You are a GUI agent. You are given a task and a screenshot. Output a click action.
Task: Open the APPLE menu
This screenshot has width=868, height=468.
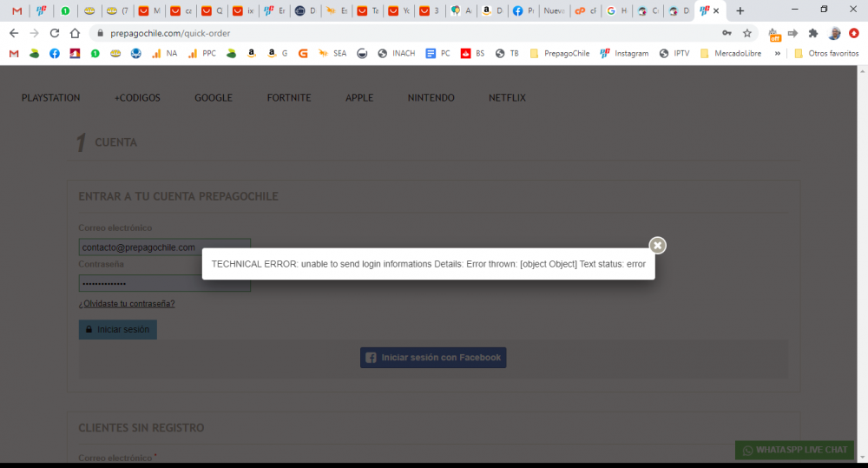click(x=359, y=98)
